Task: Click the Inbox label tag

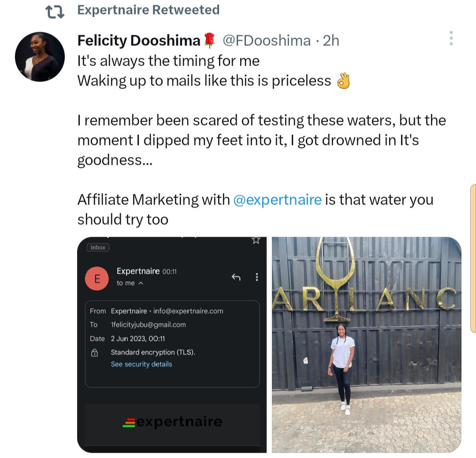Action: [x=98, y=248]
